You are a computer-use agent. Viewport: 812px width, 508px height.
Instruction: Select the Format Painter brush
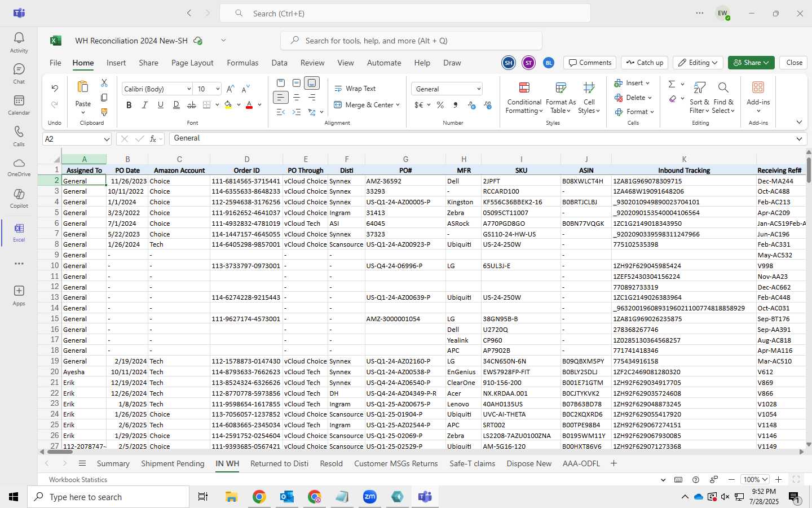coord(104,112)
